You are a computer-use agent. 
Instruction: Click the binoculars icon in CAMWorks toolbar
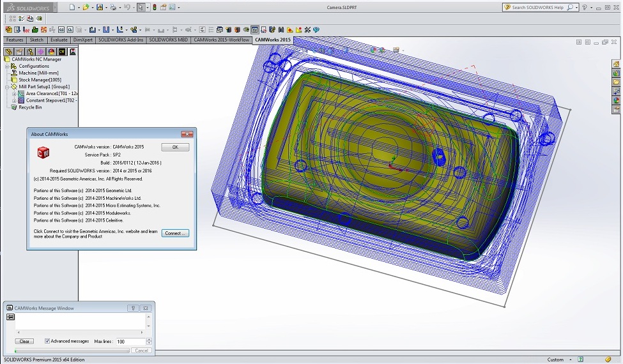click(x=281, y=29)
